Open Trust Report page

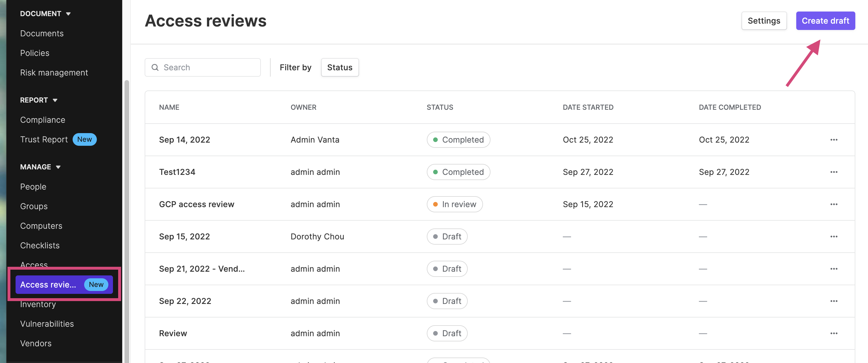click(x=44, y=139)
